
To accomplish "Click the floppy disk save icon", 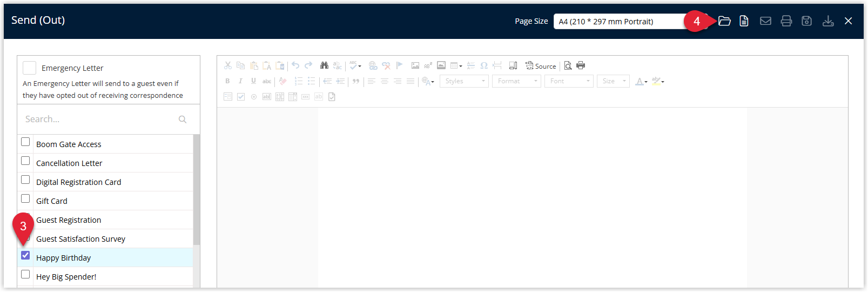I will point(806,21).
